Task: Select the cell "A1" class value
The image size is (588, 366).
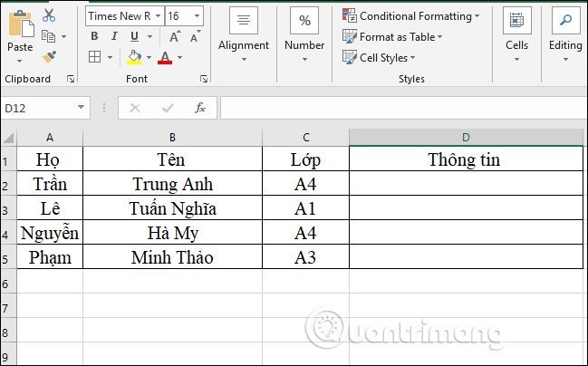Action: [x=306, y=207]
